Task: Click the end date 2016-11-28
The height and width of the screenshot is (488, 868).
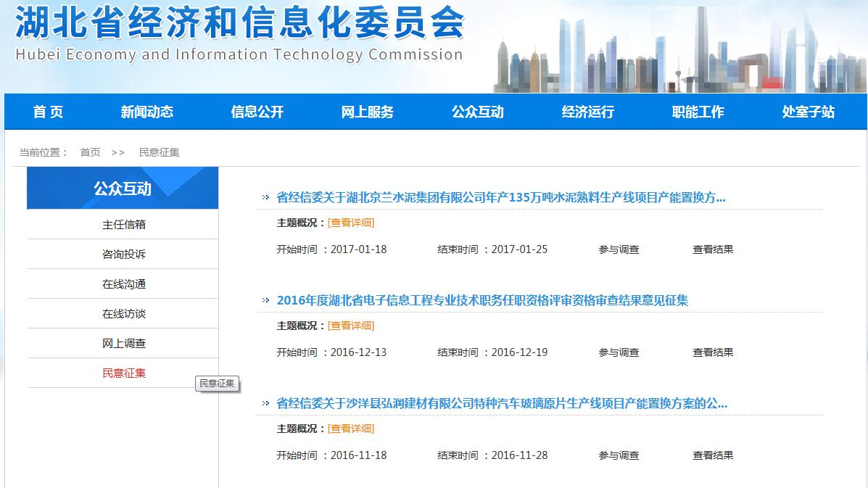Action: (x=519, y=455)
